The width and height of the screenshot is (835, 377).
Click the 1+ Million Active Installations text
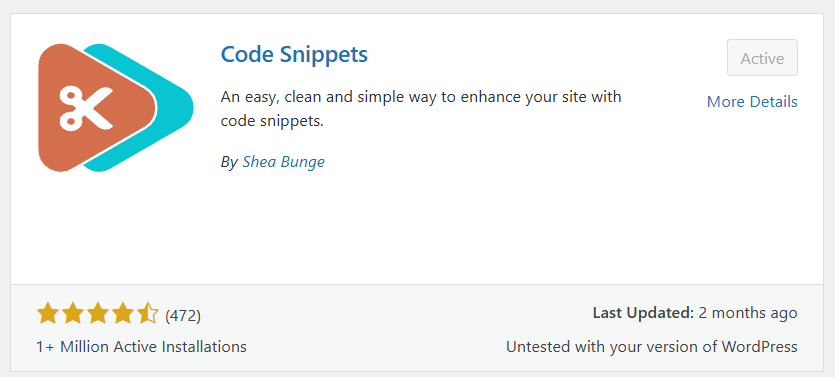click(141, 347)
